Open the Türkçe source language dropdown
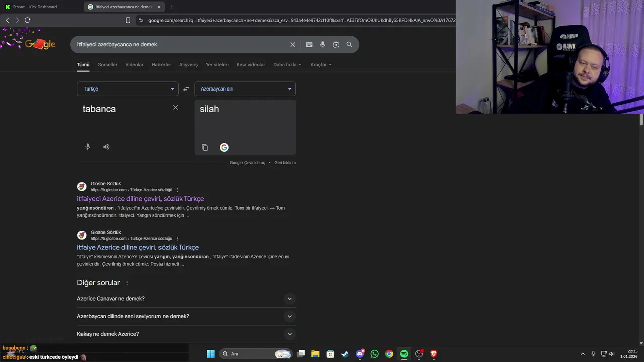644x362 pixels. click(127, 89)
